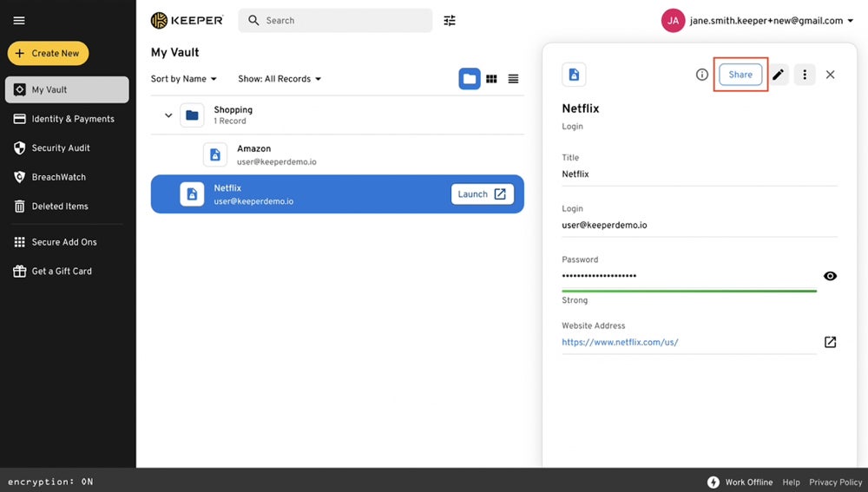868x492 pixels.
Task: Open search filter options icon
Action: click(x=450, y=21)
